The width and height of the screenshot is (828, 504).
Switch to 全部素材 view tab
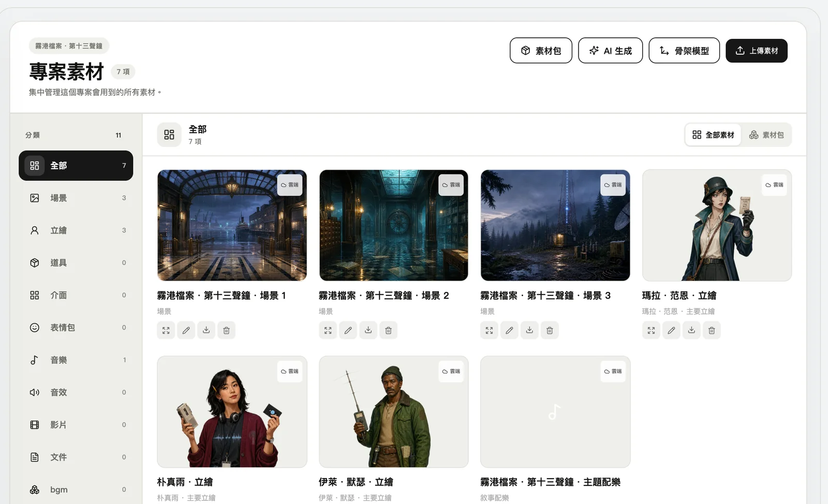(x=713, y=135)
